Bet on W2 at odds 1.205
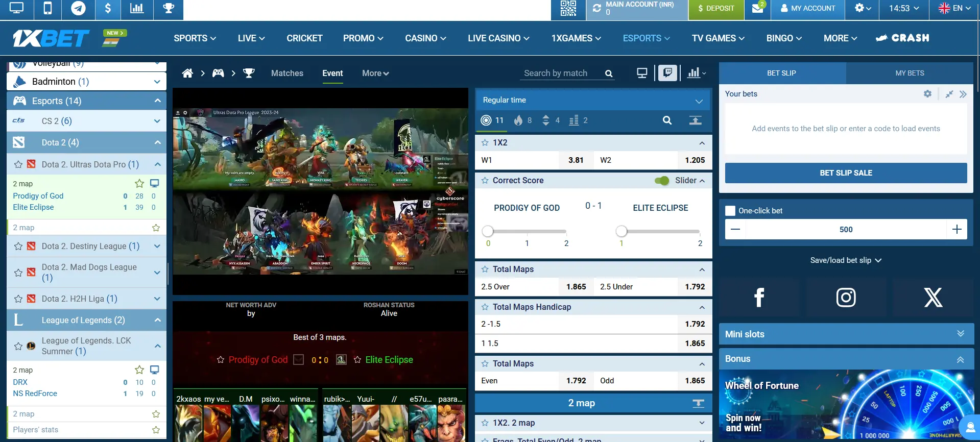980x442 pixels. pos(652,160)
